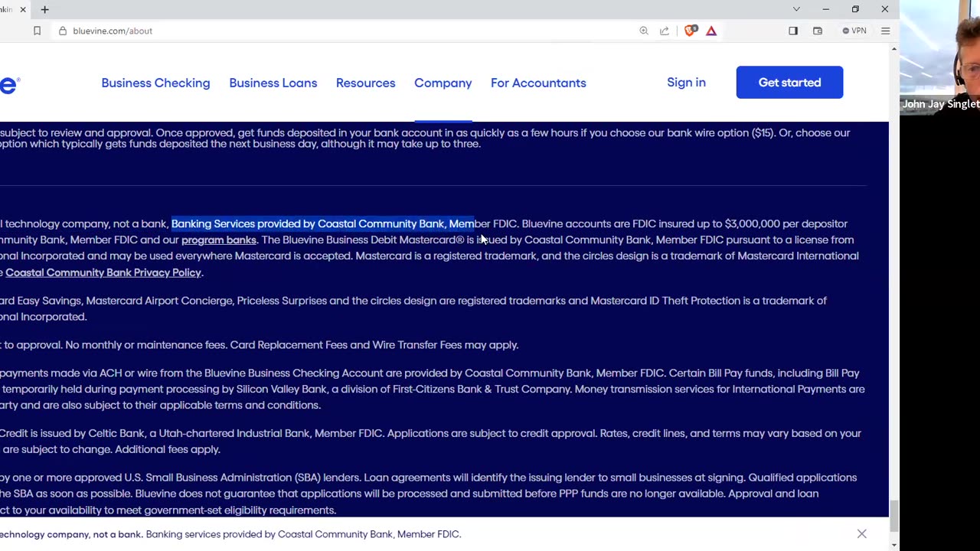
Task: Restore down the browser window
Action: click(x=855, y=9)
